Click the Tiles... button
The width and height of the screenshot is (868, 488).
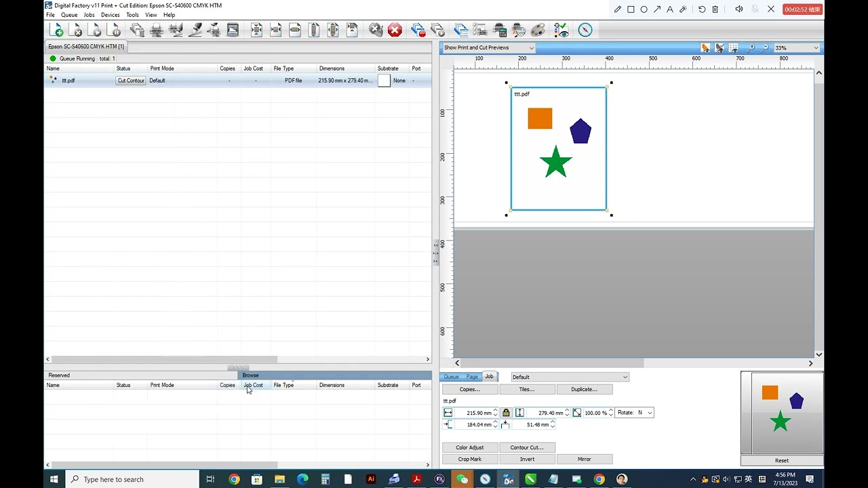pos(527,389)
